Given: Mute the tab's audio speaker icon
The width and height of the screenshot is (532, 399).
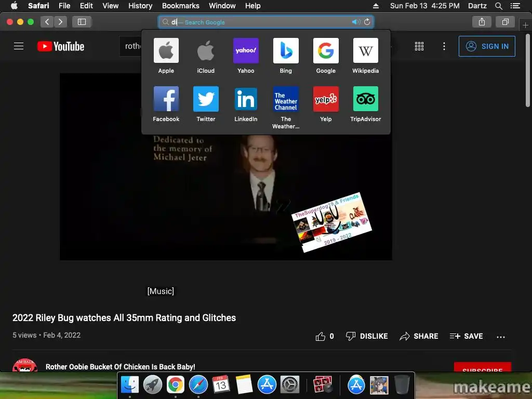Looking at the screenshot, I should [x=355, y=22].
